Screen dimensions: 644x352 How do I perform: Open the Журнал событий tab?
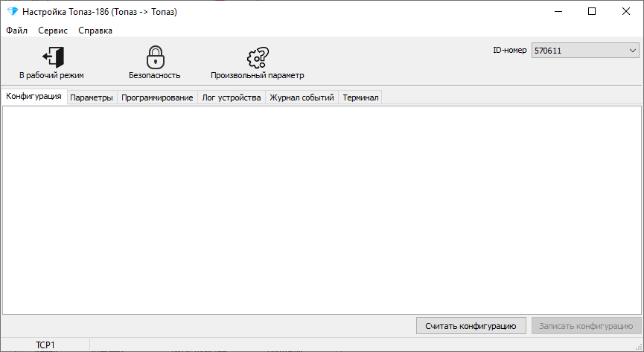tap(302, 97)
